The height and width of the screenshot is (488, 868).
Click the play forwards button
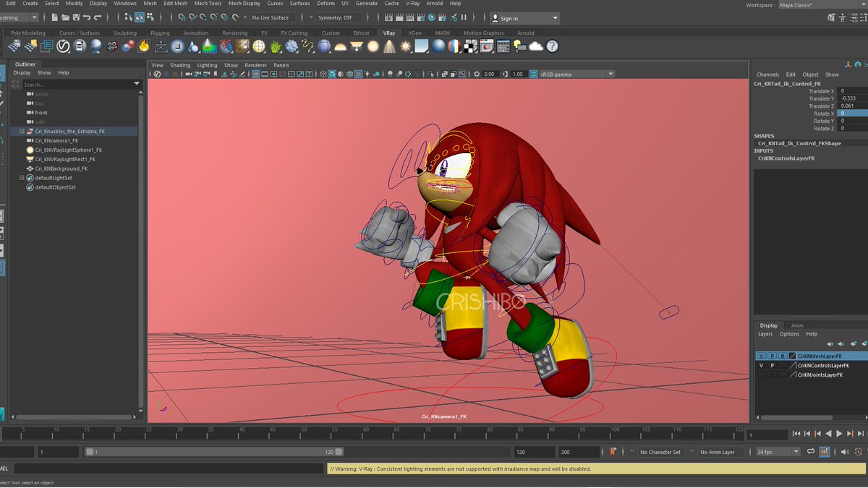point(839,434)
